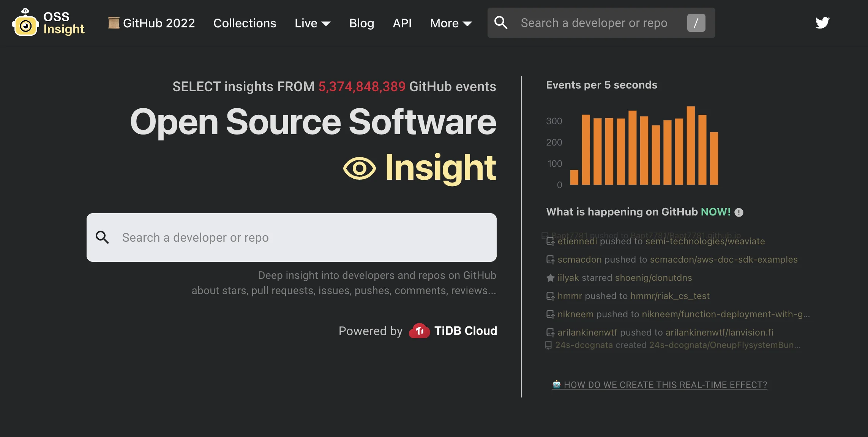Click the TiDB Cloud logo
Viewport: 868px width, 437px height.
point(419,331)
